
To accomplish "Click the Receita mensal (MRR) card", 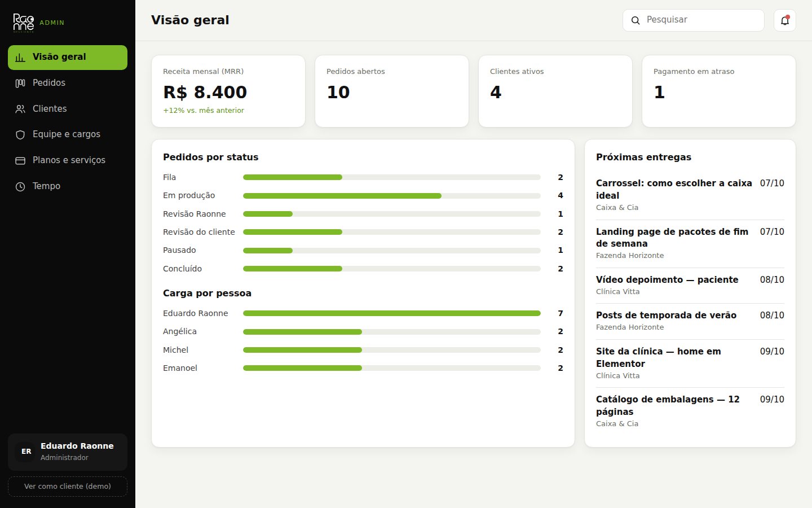I will coord(228,91).
